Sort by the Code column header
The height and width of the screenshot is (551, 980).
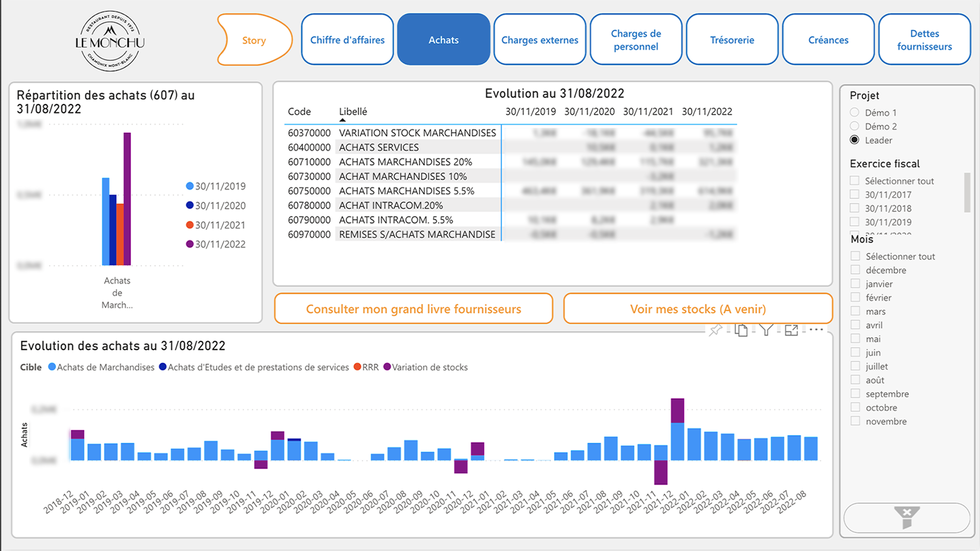[299, 111]
